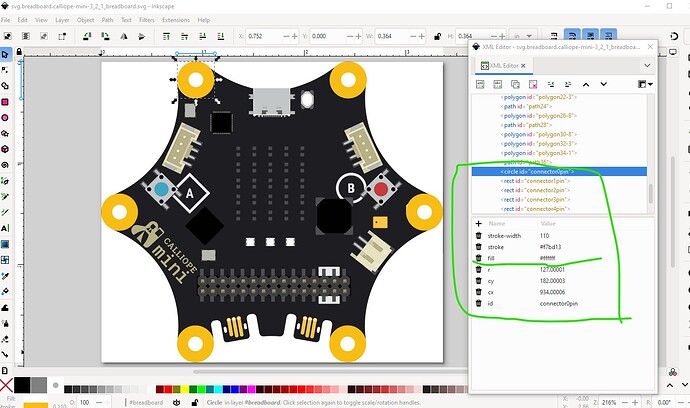
Task: Toggle guides lock at ruler corner
Action: click(x=19, y=52)
